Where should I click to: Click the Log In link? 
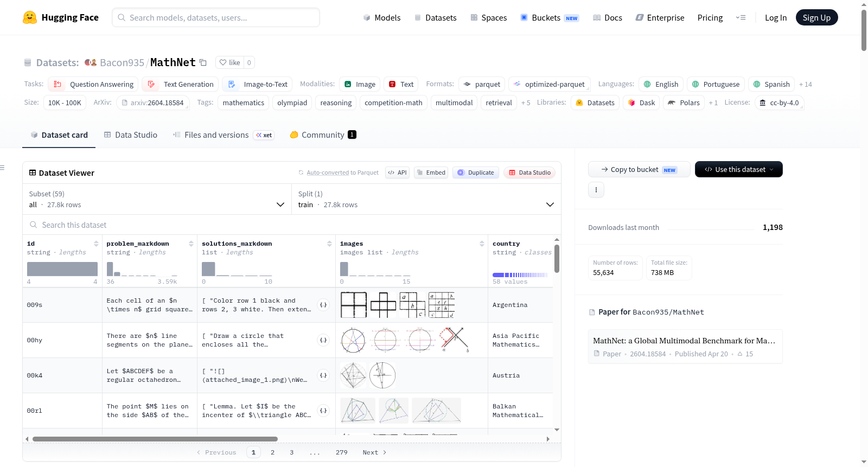click(x=776, y=18)
